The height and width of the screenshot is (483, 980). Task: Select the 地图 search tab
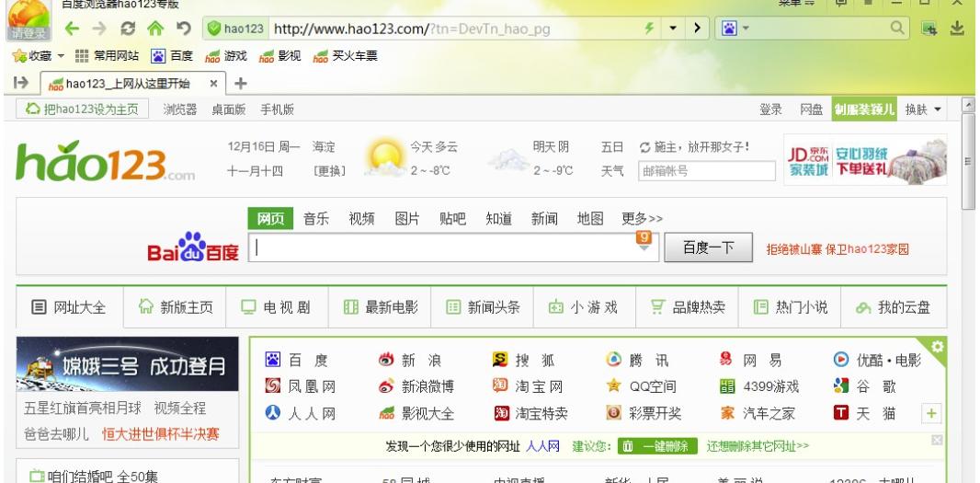pos(590,218)
